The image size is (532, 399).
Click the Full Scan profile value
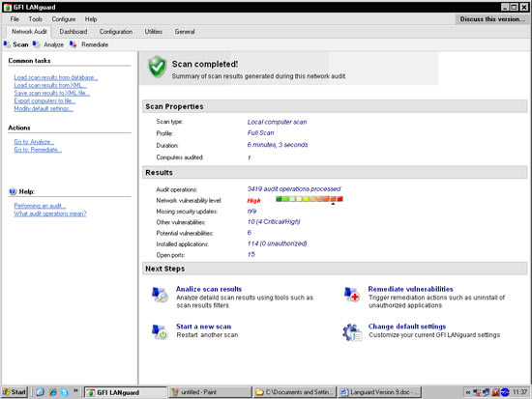pos(260,133)
